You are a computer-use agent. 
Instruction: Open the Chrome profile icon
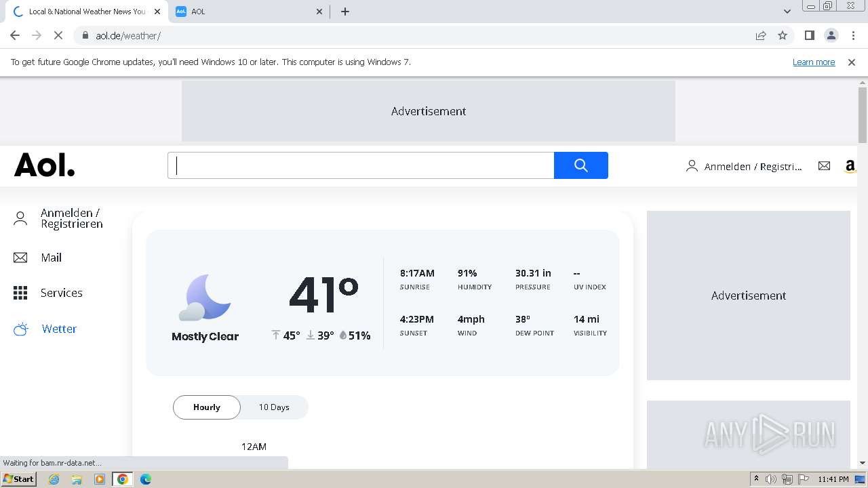pos(831,35)
